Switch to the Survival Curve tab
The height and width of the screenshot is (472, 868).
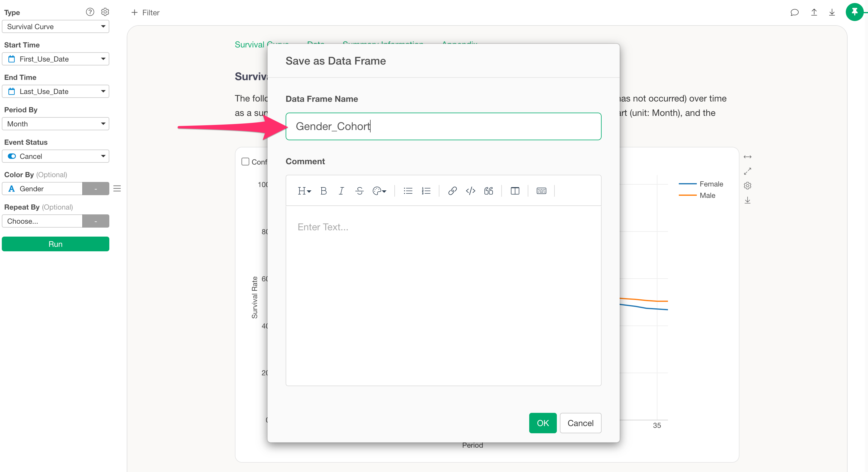click(x=250, y=44)
